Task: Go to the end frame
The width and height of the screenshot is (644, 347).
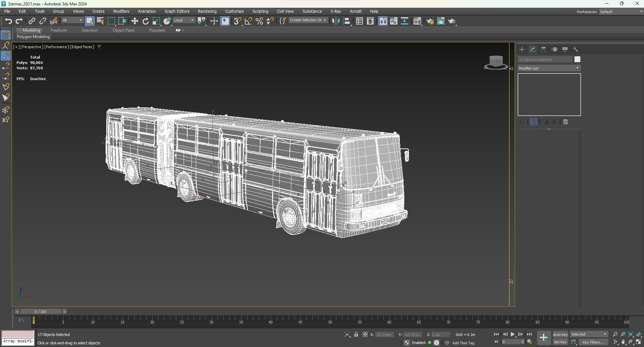Action: 529,334
